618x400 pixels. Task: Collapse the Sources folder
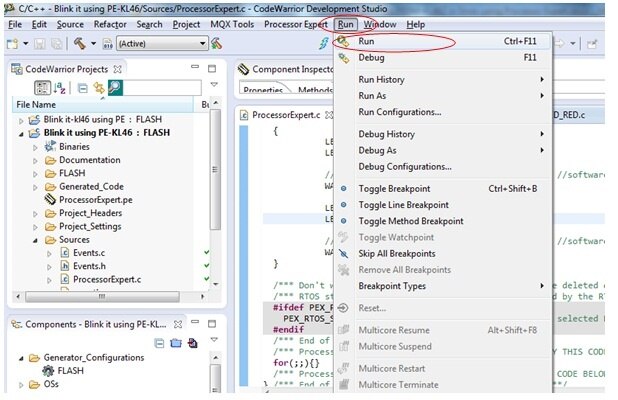[35, 240]
